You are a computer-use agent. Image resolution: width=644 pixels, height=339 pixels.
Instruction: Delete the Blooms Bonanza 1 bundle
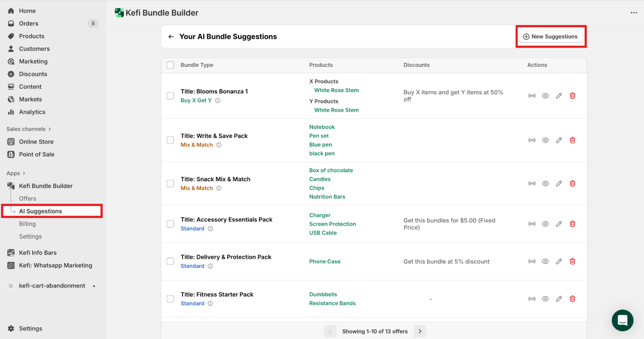[572, 96]
